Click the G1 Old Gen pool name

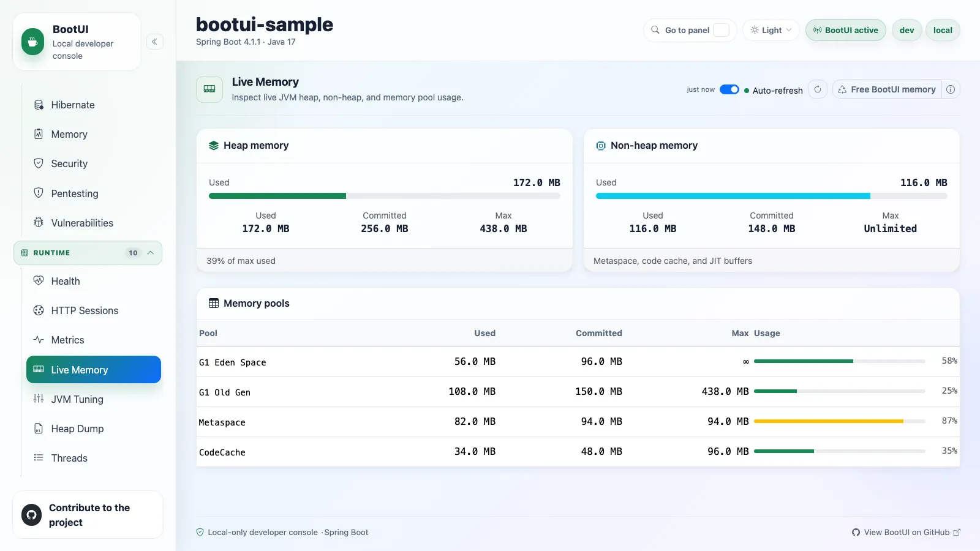coord(225,392)
